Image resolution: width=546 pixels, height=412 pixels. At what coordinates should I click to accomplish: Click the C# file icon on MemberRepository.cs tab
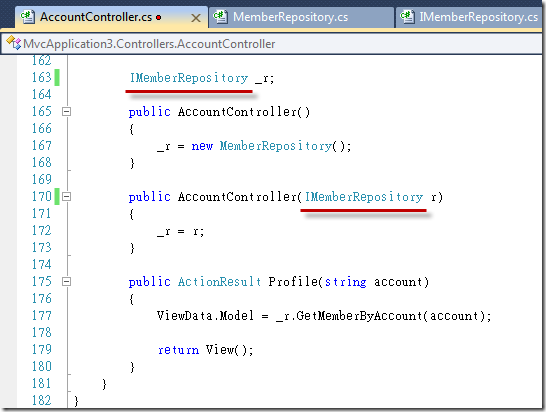pyautogui.click(x=220, y=17)
